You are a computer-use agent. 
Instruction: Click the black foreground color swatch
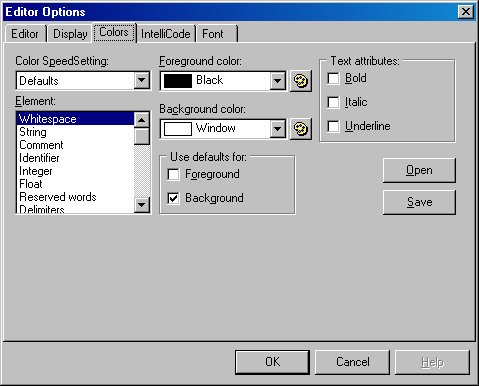[x=178, y=81]
